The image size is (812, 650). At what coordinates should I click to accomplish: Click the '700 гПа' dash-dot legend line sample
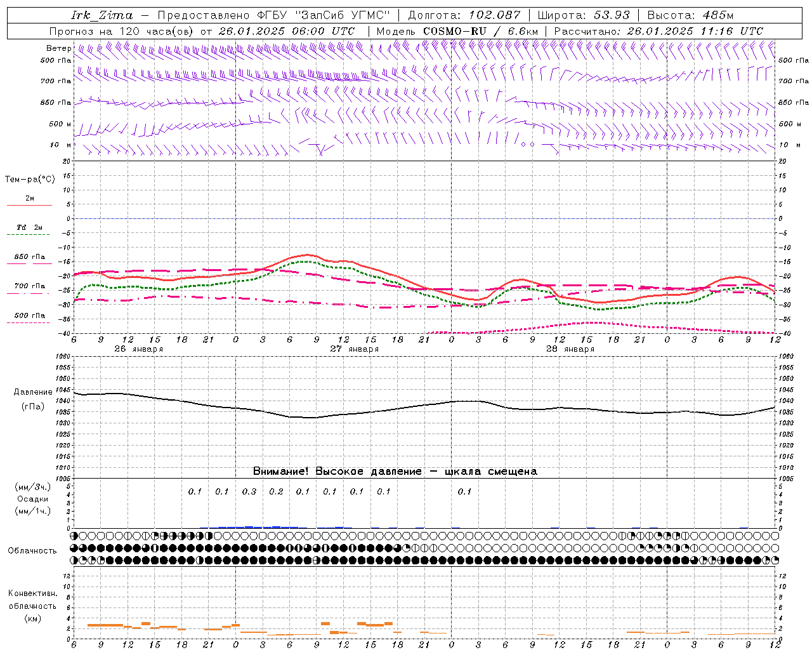pyautogui.click(x=28, y=293)
